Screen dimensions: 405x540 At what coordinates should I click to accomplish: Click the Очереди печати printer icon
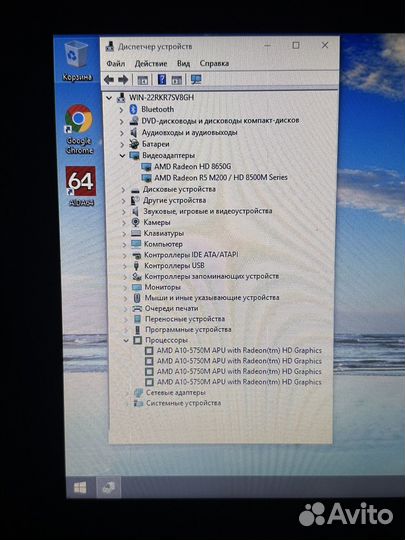137,308
